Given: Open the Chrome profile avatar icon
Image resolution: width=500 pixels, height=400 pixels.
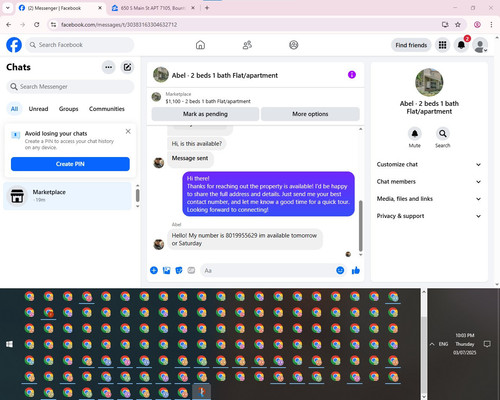Looking at the screenshot, I should point(477,24).
